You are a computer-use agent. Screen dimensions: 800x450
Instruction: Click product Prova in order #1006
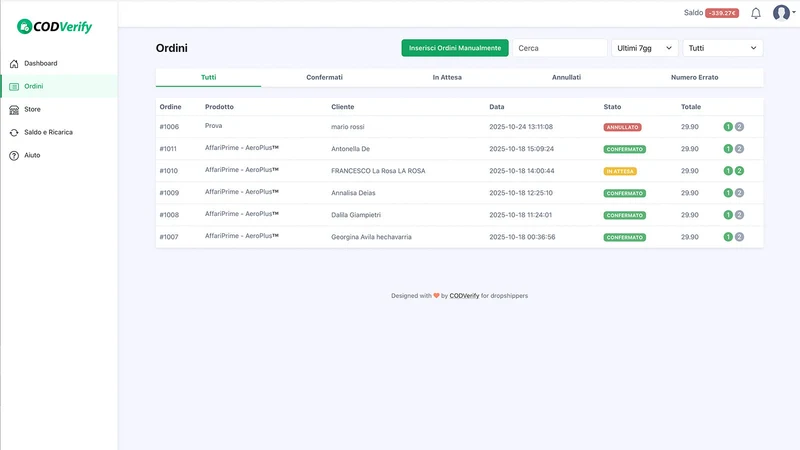click(x=213, y=126)
